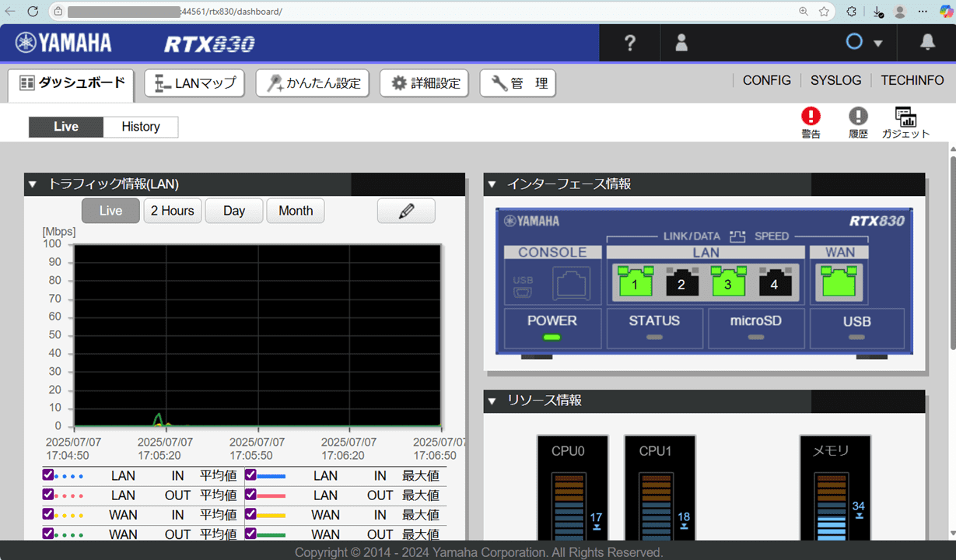Screen dimensions: 956x560
Task: Open the browser downloads icon
Action: (878, 12)
